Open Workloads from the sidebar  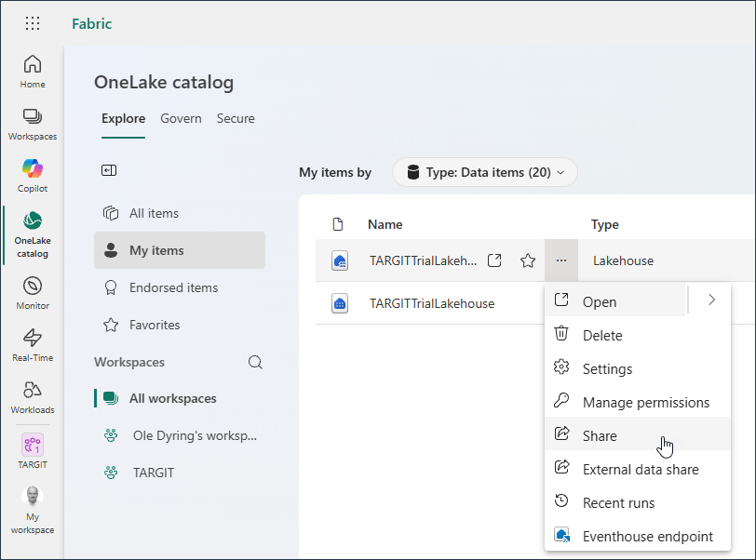coord(33,396)
